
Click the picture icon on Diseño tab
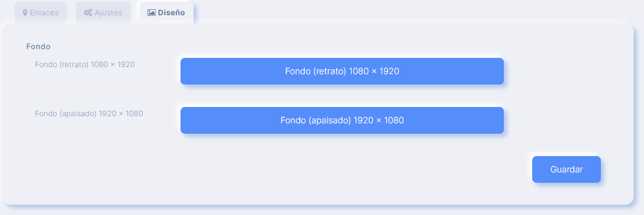pyautogui.click(x=152, y=13)
